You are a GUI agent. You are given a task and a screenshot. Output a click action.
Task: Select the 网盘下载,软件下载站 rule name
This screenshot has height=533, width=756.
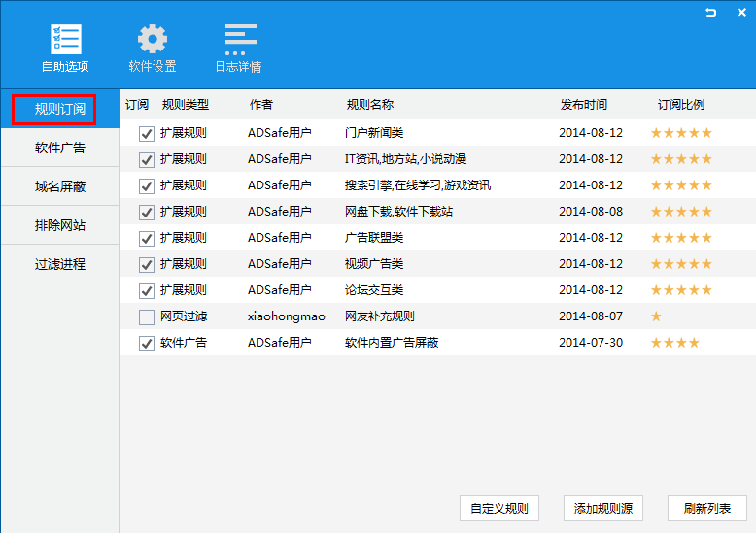pos(398,211)
